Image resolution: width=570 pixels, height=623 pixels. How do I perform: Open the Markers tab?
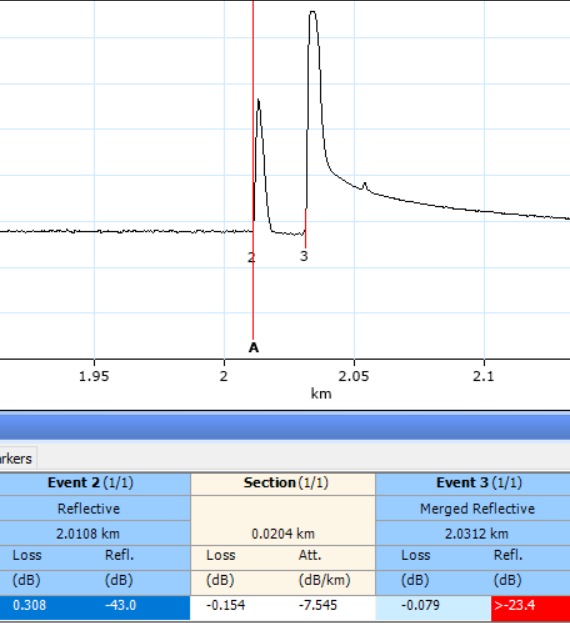[x=18, y=459]
